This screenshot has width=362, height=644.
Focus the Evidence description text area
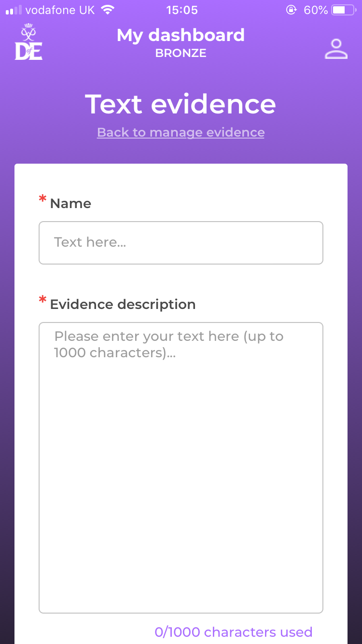[181, 468]
